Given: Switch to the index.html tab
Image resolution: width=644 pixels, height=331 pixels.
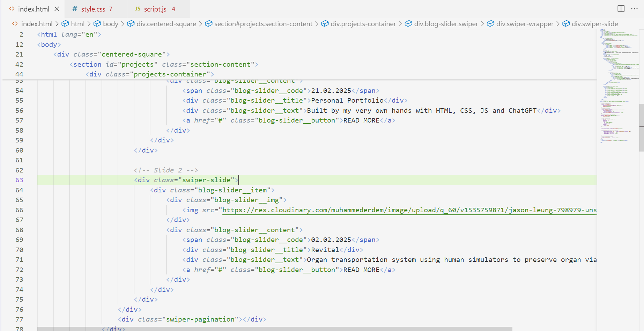Looking at the screenshot, I should (34, 9).
